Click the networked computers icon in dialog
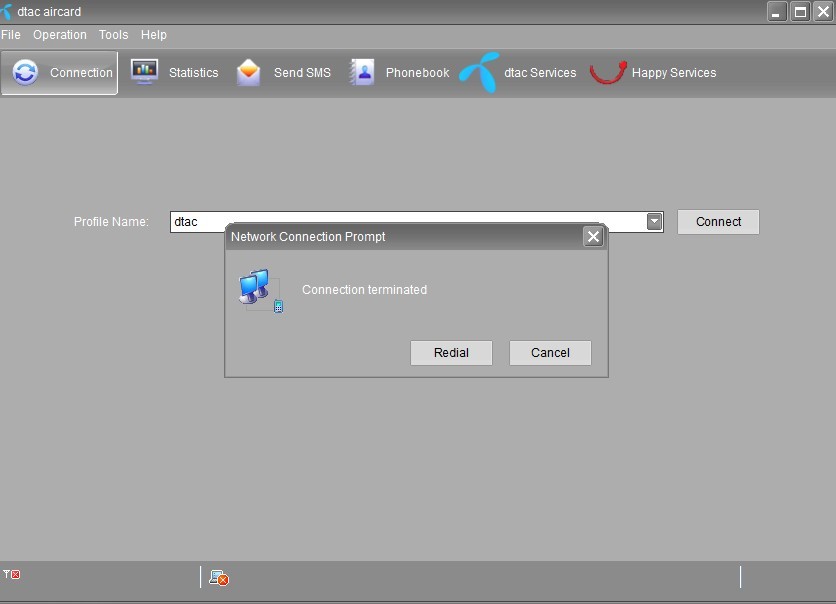The width and height of the screenshot is (836, 604). point(261,291)
